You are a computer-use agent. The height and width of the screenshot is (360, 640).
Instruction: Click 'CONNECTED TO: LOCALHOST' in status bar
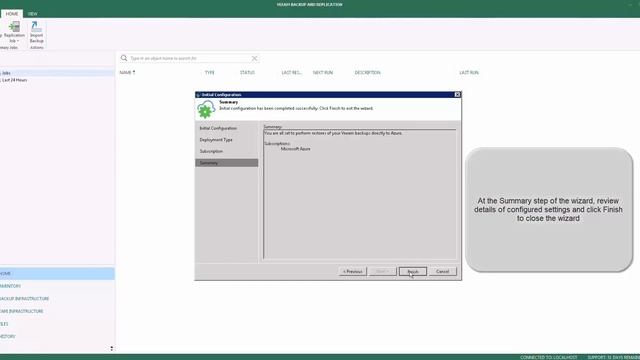(x=549, y=357)
